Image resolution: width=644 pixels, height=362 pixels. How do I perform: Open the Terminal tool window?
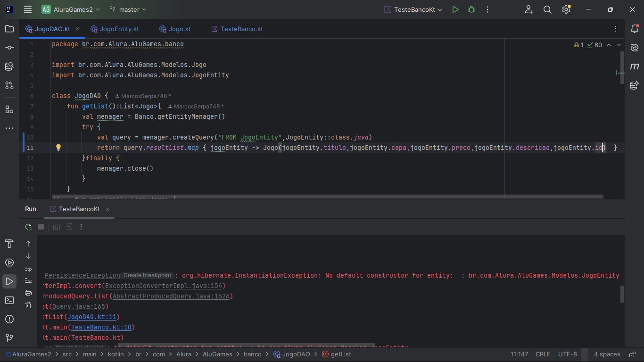pos(9,300)
